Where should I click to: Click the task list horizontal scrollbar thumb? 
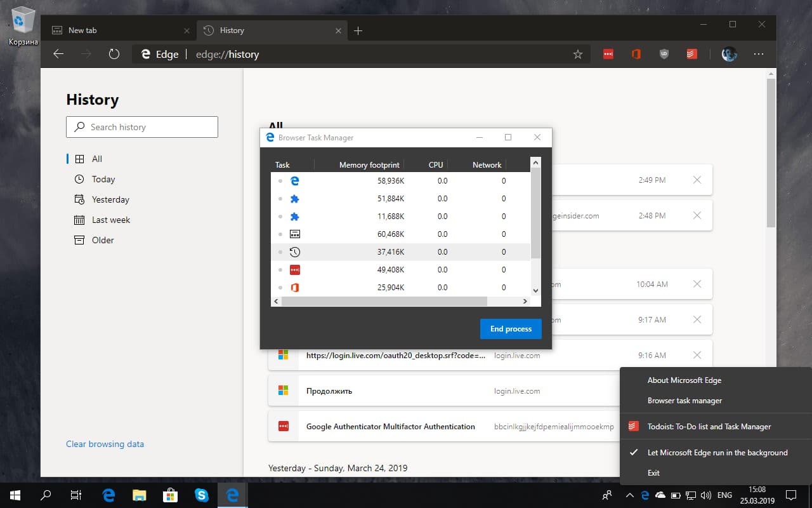click(x=384, y=301)
